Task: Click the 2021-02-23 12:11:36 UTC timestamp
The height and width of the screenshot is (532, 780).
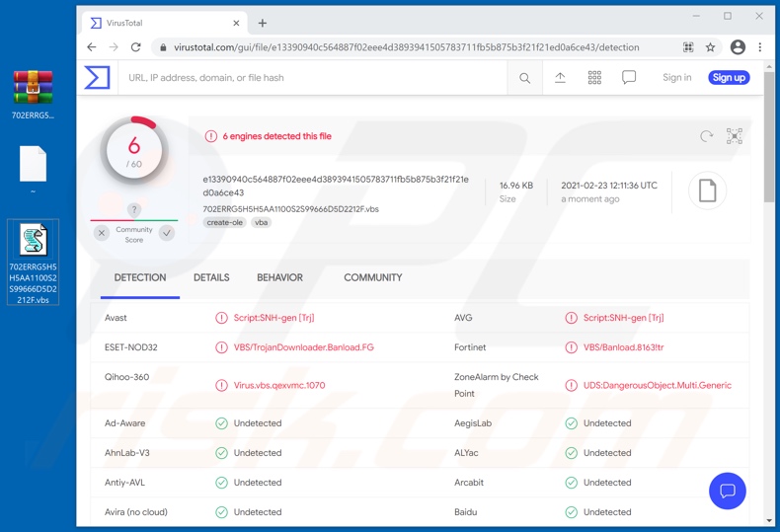Action: 609,186
